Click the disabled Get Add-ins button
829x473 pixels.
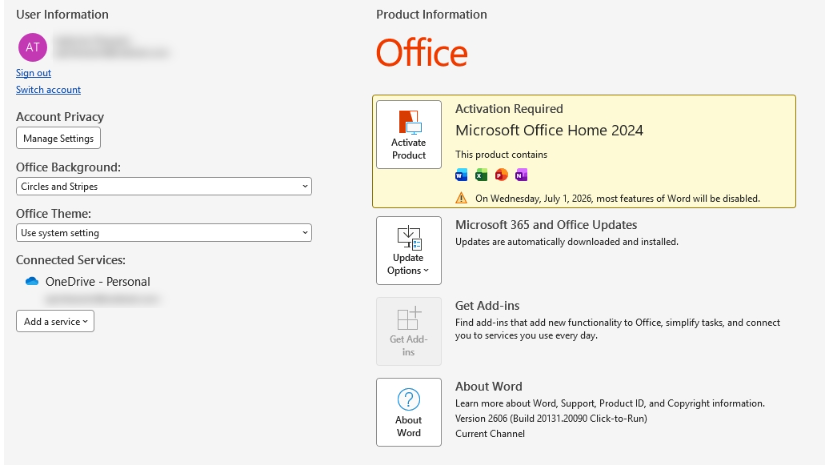tap(409, 331)
